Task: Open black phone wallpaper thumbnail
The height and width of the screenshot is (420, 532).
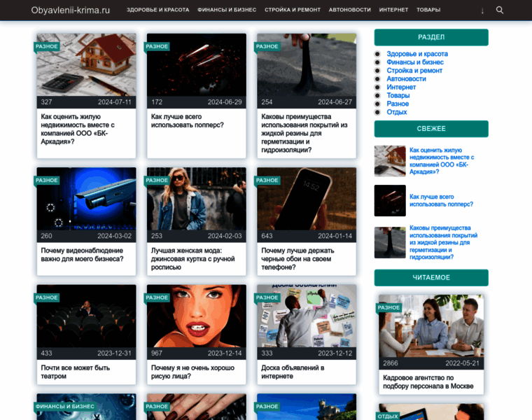Action: 307,199
